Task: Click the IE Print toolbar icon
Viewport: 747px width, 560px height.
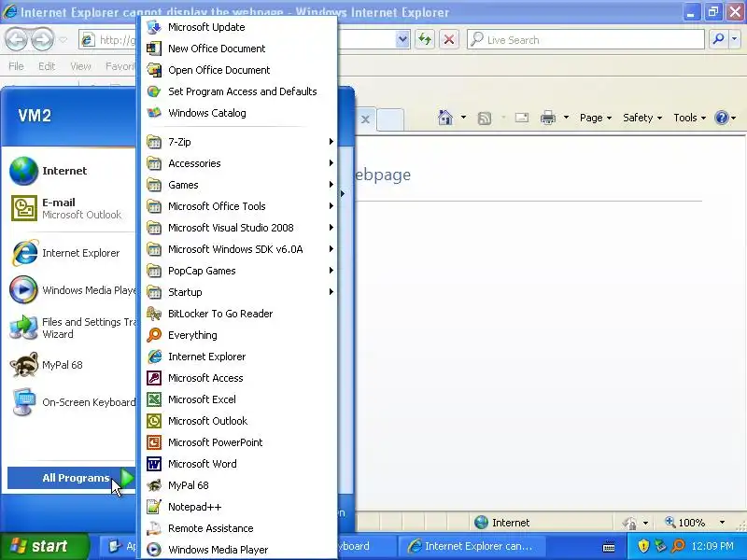Action: pyautogui.click(x=548, y=118)
